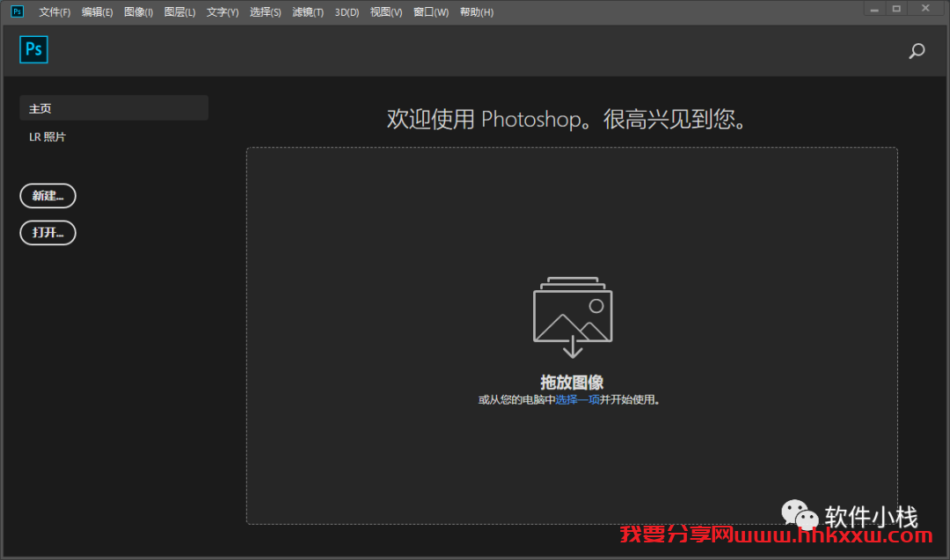Close the Photoshop window
Viewport: 950px width, 560px height.
point(925,9)
